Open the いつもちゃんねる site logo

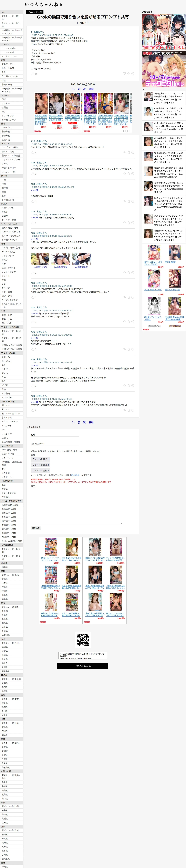tap(44, 4)
